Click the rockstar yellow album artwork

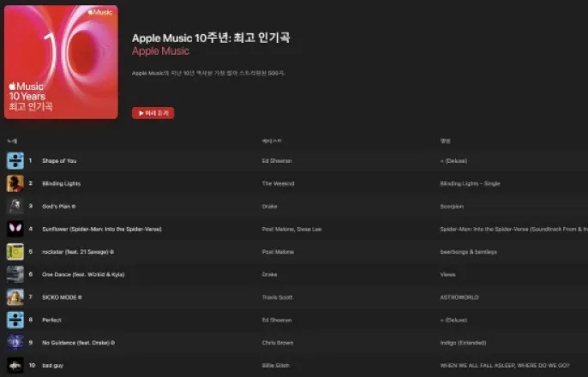click(15, 252)
